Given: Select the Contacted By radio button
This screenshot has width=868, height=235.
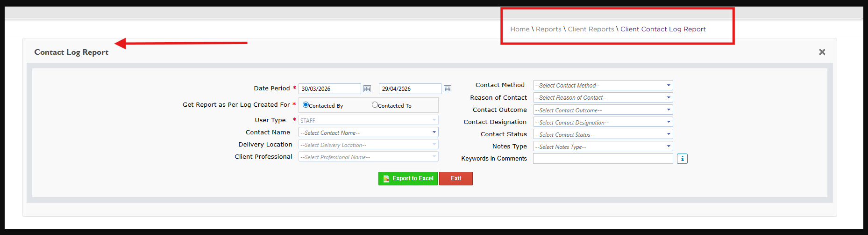Looking at the screenshot, I should point(306,105).
